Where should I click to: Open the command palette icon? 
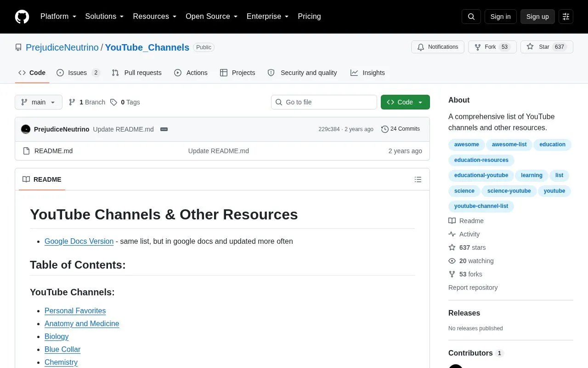[566, 17]
